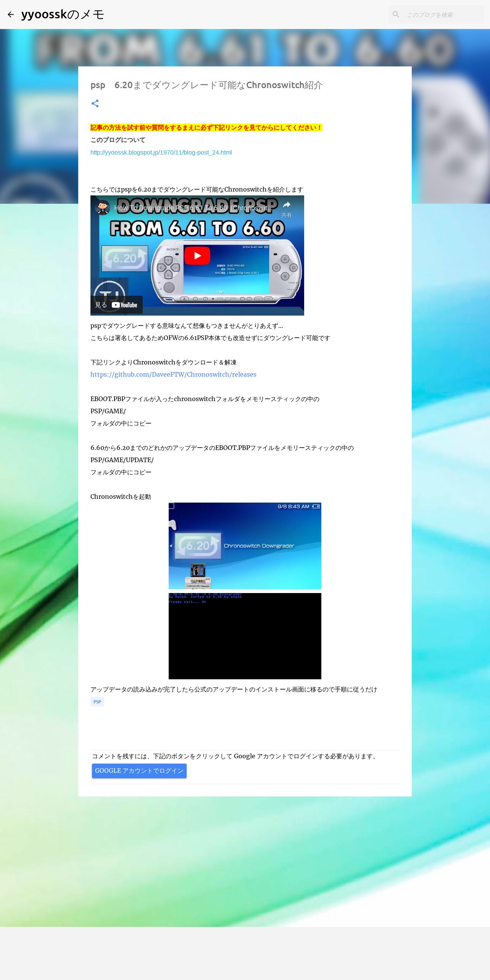Open the black console output screenshot

click(245, 636)
